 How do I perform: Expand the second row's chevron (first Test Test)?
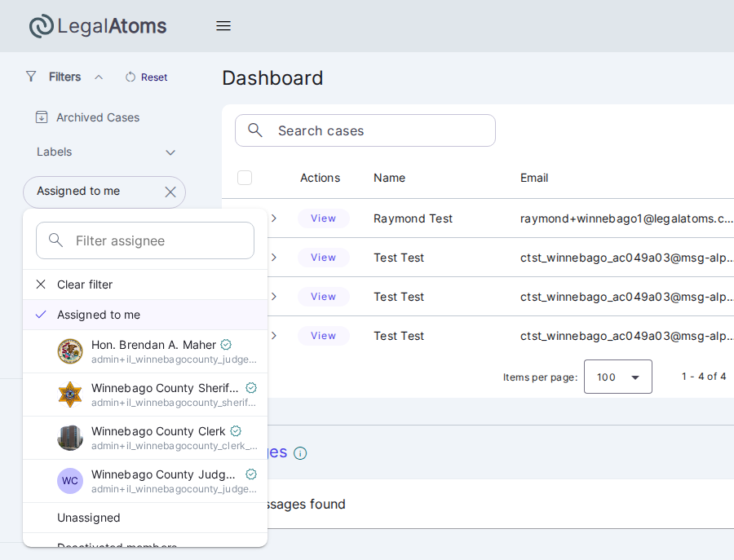point(274,258)
